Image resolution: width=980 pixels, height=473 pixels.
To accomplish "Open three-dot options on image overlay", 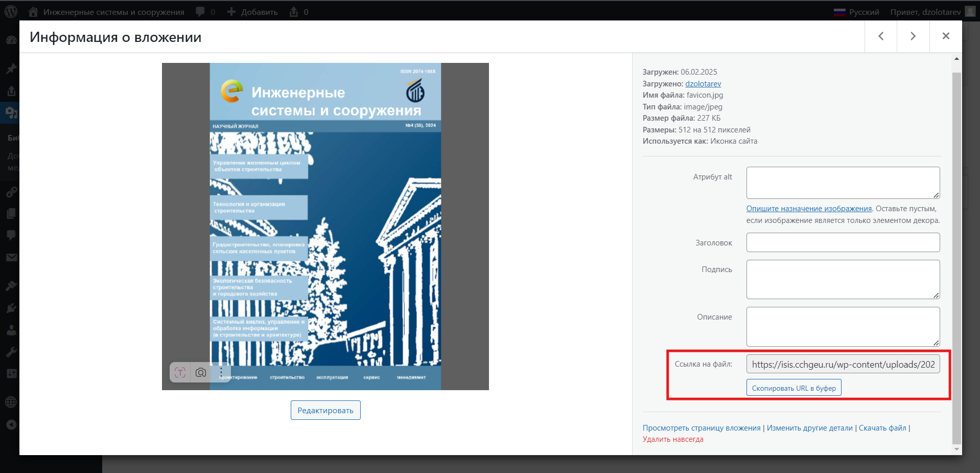I will click(221, 372).
